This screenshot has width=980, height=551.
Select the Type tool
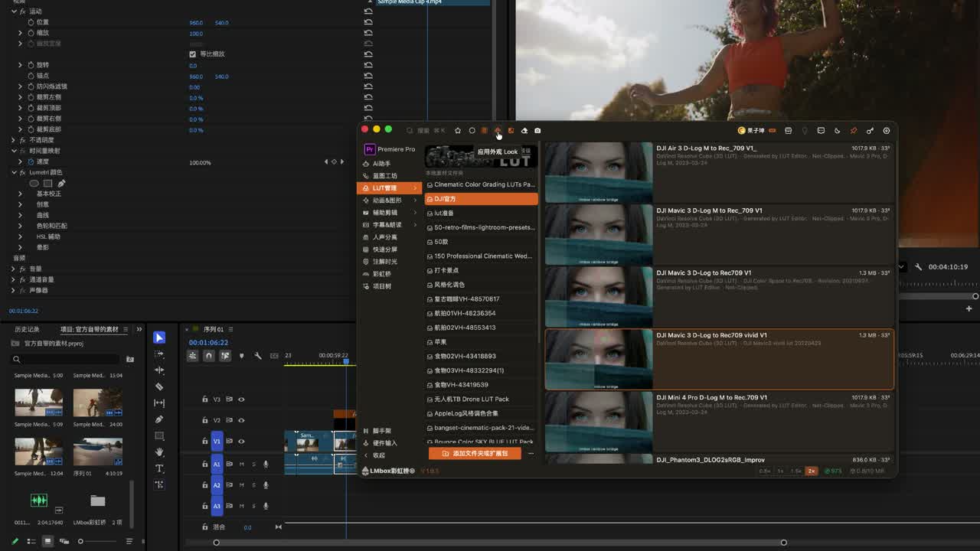tap(159, 468)
